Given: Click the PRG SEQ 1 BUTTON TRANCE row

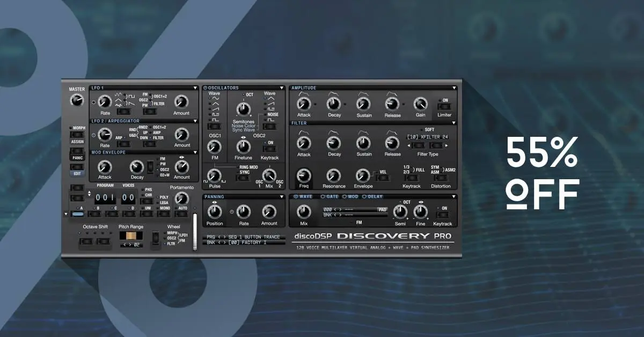Looking at the screenshot, I should click(244, 237).
